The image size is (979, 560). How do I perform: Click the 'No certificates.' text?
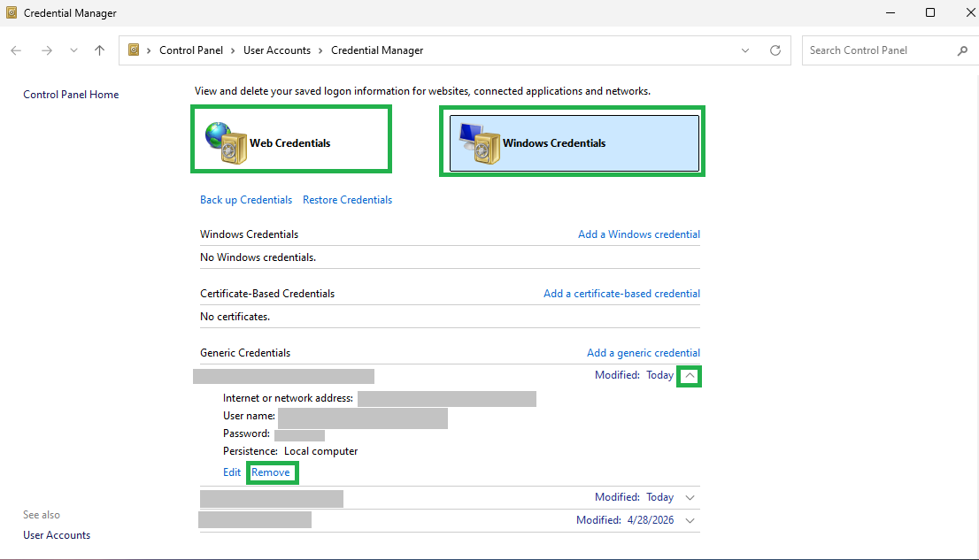(235, 317)
